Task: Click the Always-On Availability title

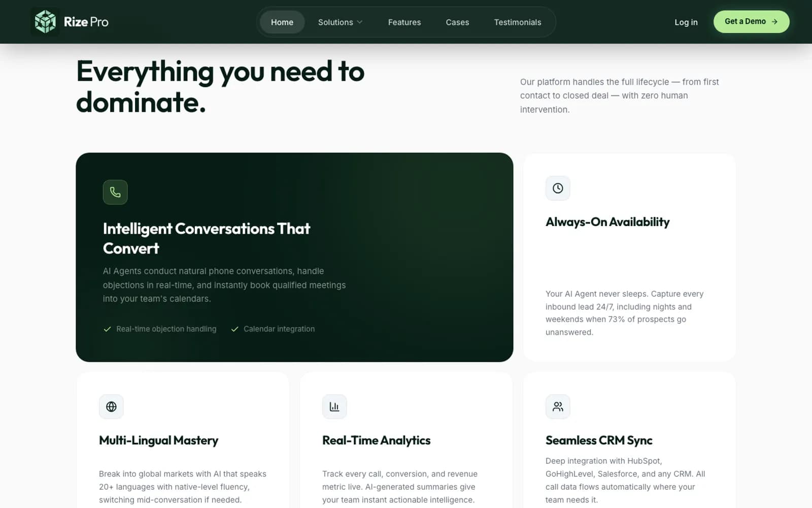Action: click(607, 222)
